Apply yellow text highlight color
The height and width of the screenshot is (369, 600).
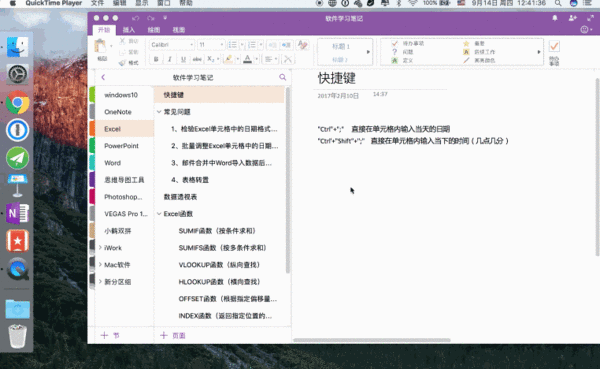coord(229,59)
